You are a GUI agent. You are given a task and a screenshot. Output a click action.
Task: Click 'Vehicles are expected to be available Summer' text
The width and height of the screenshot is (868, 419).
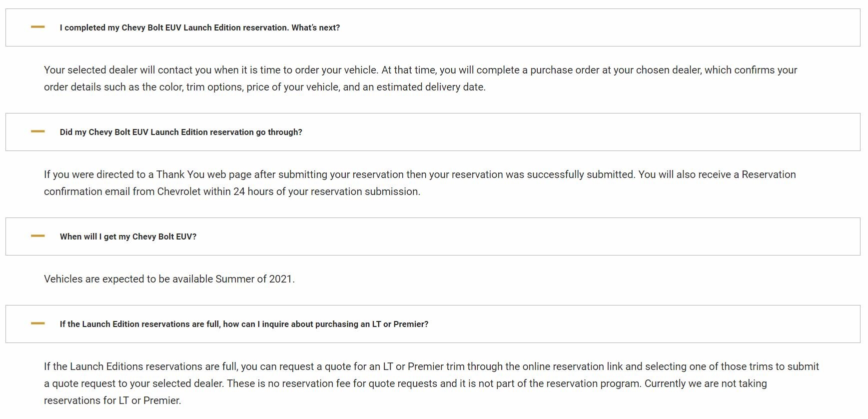[169, 279]
